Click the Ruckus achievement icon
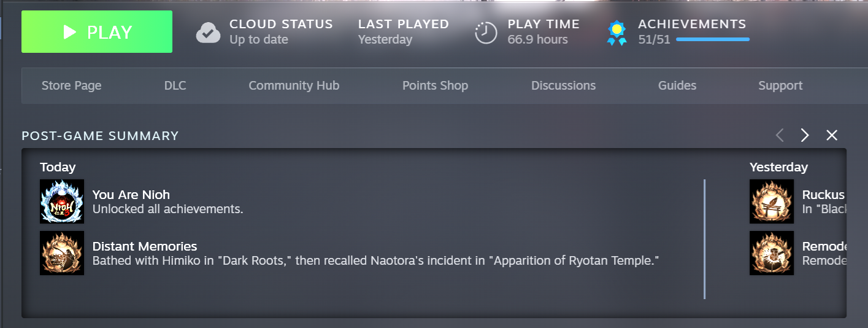The width and height of the screenshot is (868, 328). 772,201
